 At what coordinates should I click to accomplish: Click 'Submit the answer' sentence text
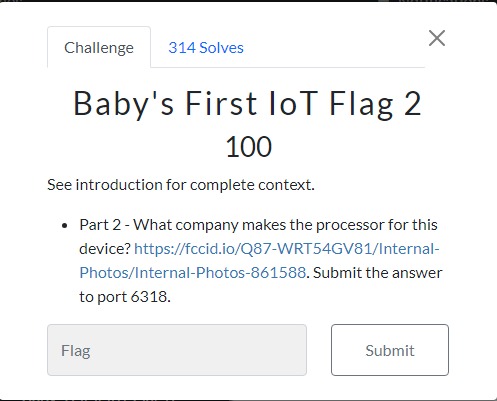coord(378,273)
